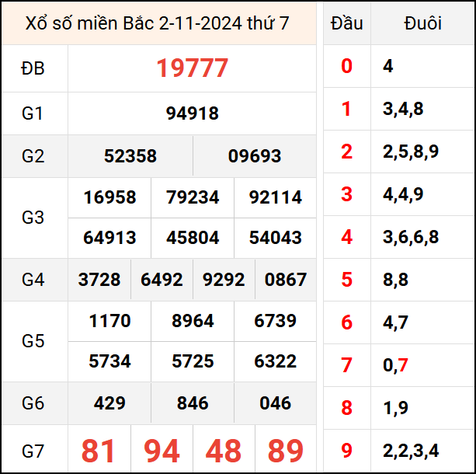Select the G5 number 8964

[193, 321]
